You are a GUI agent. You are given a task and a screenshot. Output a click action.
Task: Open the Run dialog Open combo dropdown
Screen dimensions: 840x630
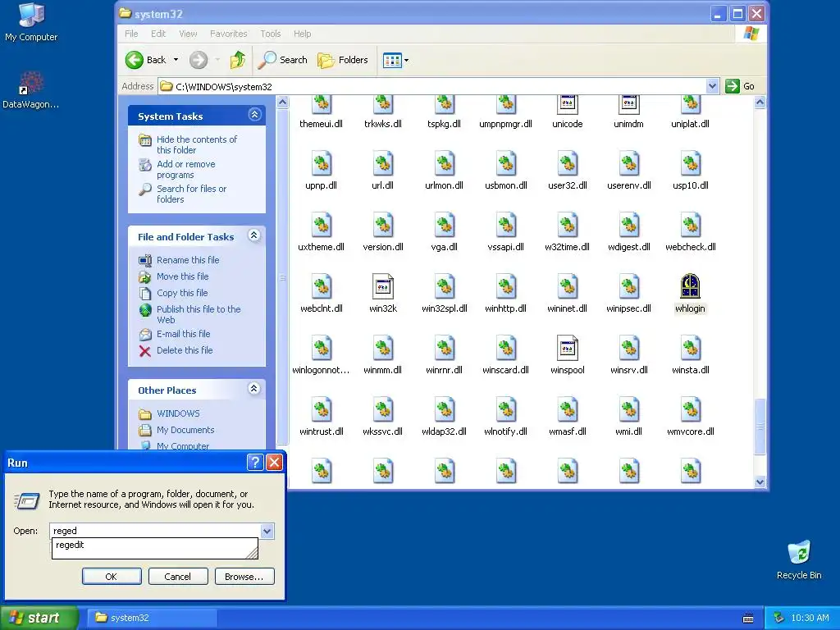[x=267, y=531]
